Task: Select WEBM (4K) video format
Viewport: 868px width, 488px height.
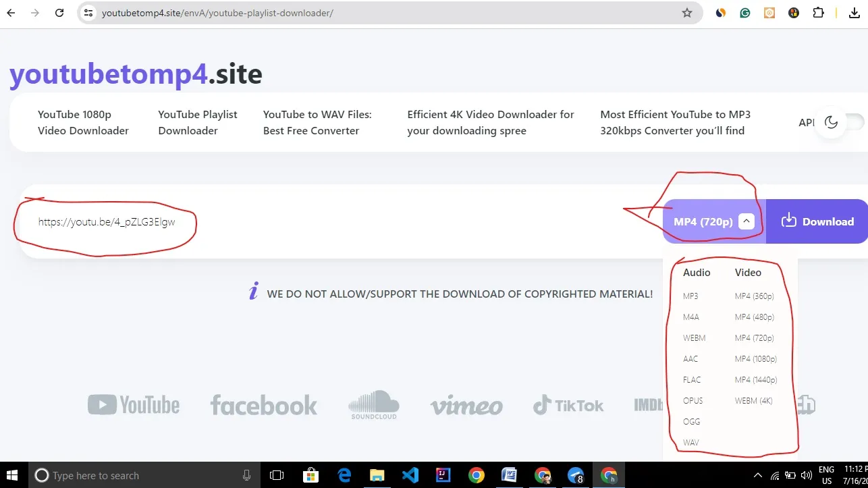Action: [x=754, y=400]
